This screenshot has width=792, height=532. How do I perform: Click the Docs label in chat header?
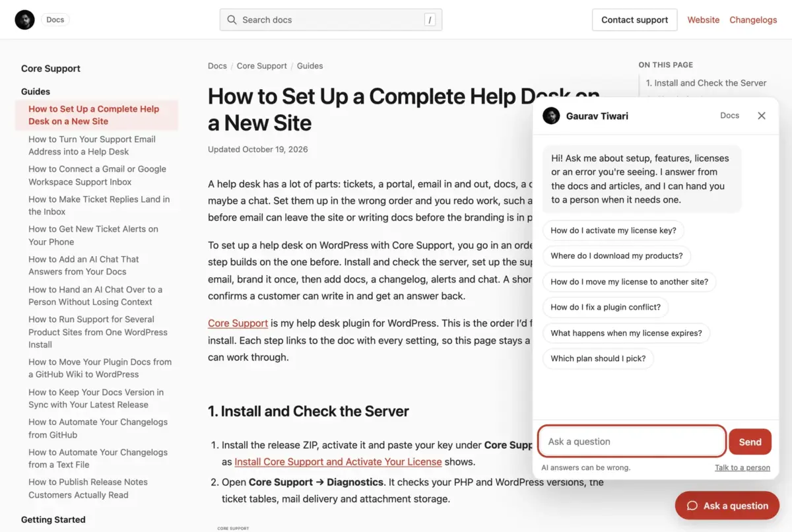tap(729, 116)
